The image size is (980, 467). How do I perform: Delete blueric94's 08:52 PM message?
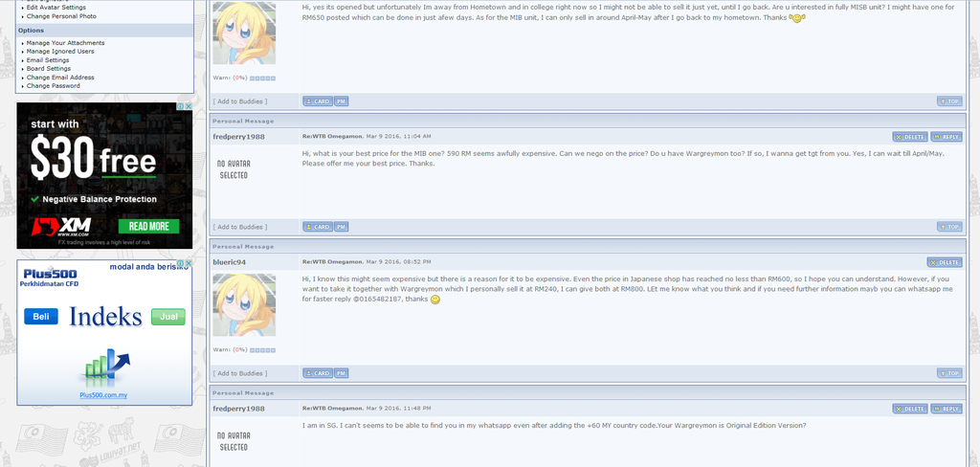(x=945, y=262)
